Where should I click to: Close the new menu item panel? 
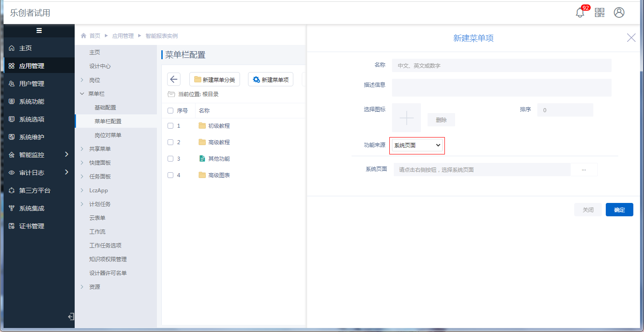(x=631, y=38)
